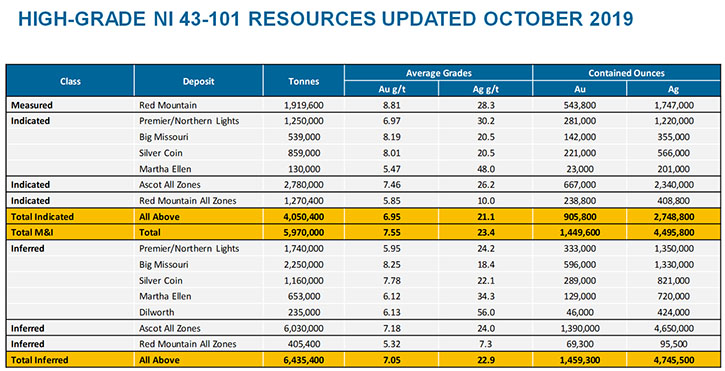The height and width of the screenshot is (371, 725).
Task: Select the Total Inferred row label
Action: [x=39, y=360]
